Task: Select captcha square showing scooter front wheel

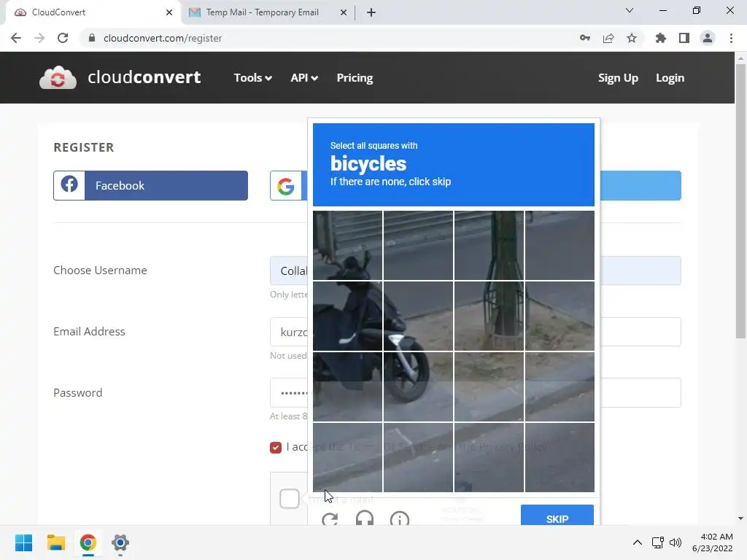Action: point(418,386)
